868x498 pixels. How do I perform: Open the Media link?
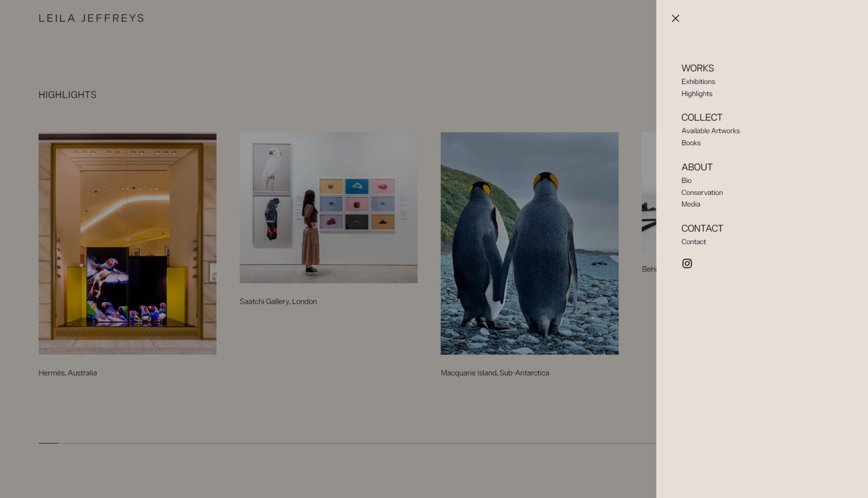[690, 204]
